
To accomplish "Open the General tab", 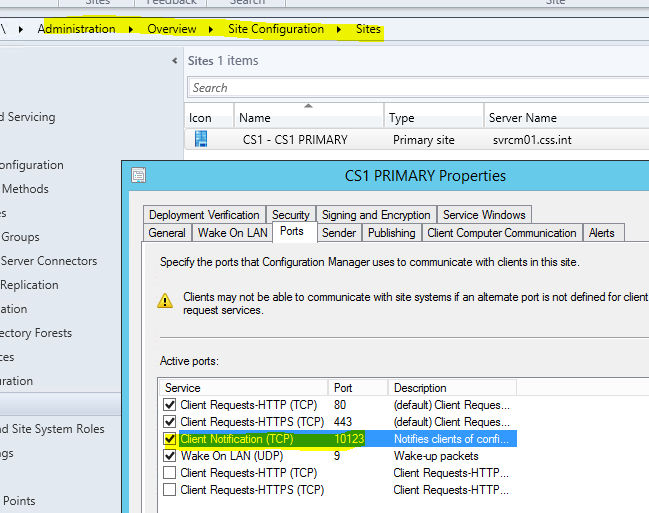I will tap(167, 233).
